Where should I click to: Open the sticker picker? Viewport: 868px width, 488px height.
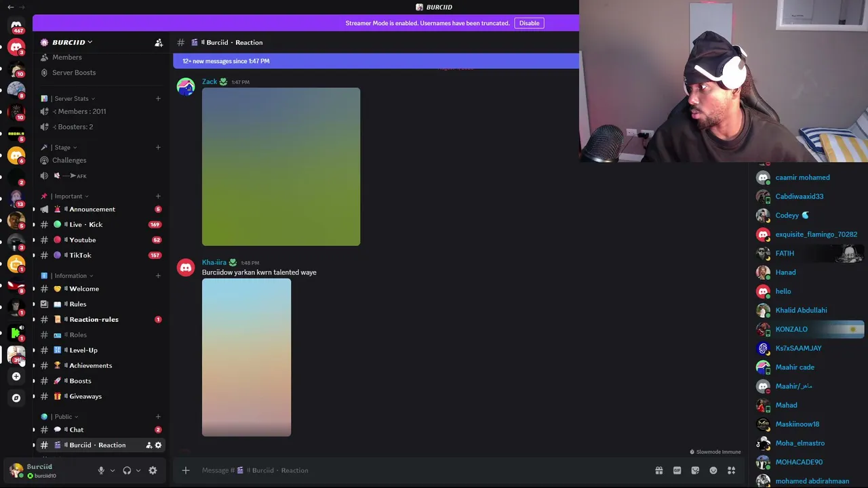click(x=695, y=470)
